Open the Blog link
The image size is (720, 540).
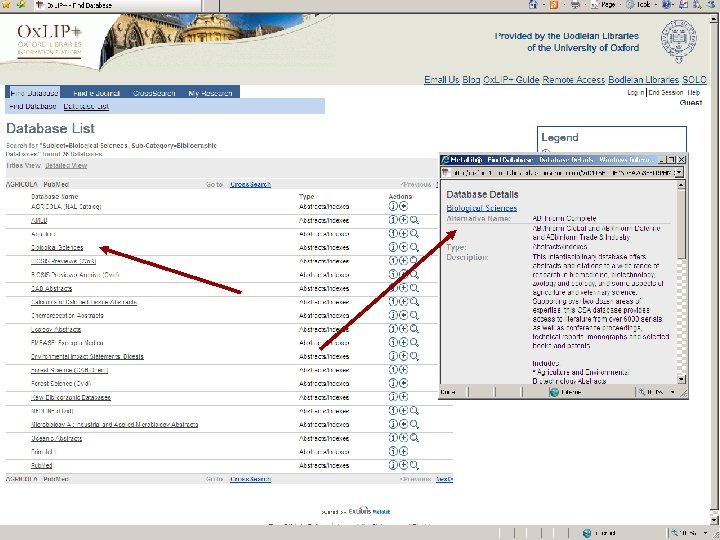click(471, 79)
